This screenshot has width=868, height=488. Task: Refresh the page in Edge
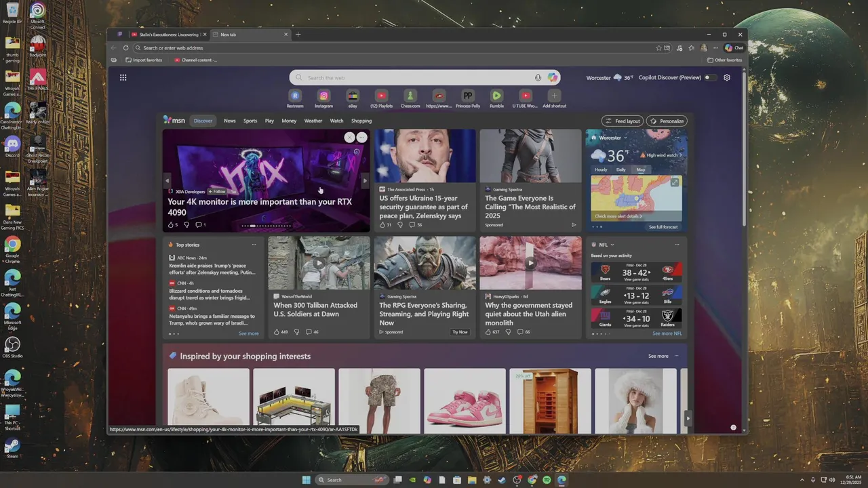coord(125,48)
